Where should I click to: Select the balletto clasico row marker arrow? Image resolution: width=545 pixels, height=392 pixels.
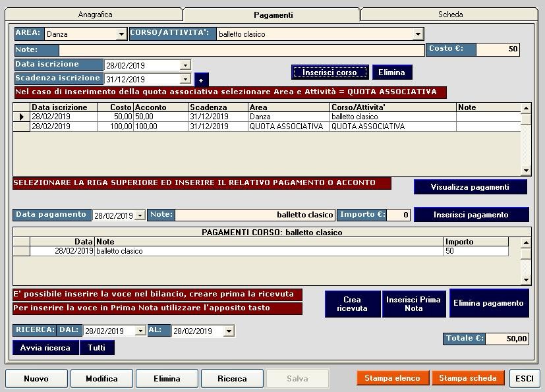pos(22,117)
